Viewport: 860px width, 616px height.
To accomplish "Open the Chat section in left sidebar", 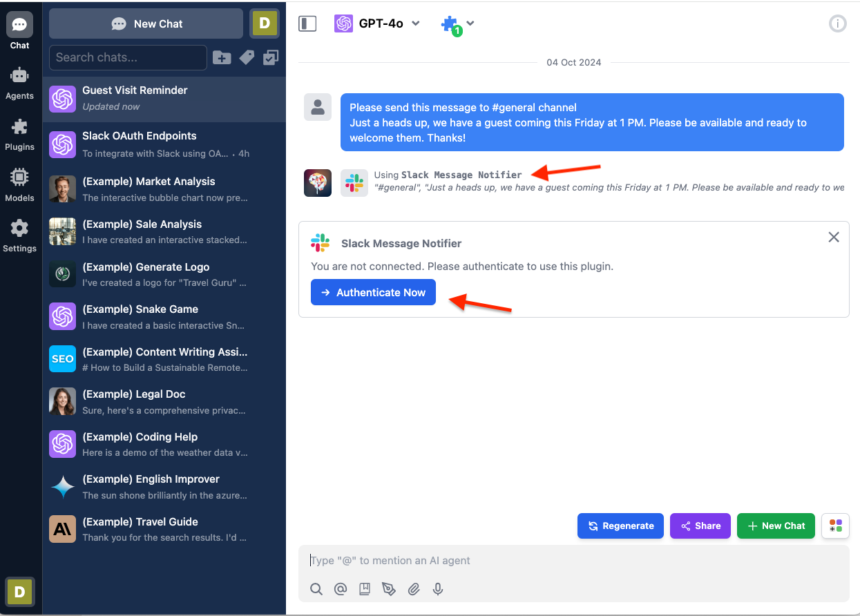I will (x=19, y=31).
